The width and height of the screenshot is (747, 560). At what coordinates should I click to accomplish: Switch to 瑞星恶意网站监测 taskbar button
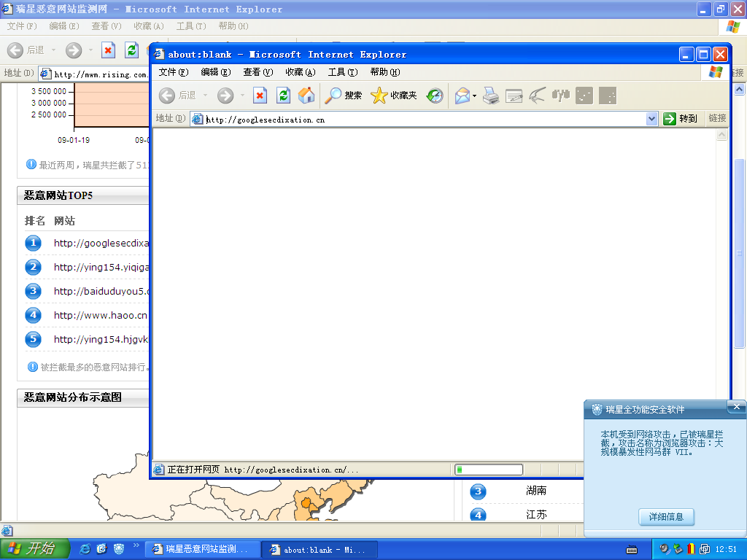point(201,550)
